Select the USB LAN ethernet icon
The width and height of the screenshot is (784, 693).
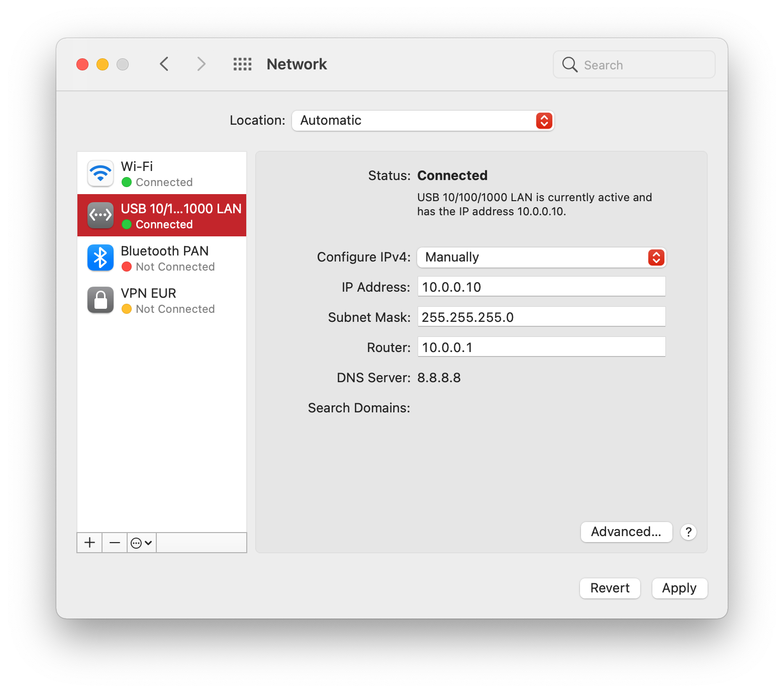[x=101, y=216]
